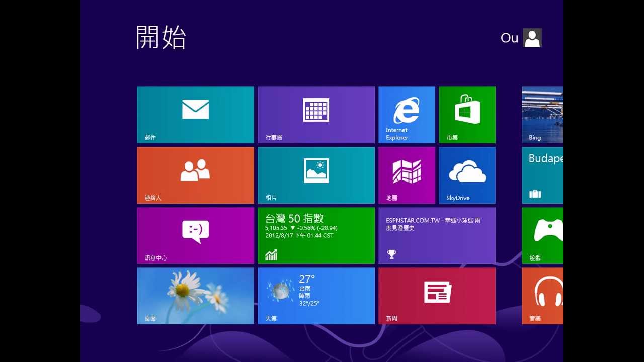Image resolution: width=644 pixels, height=362 pixels.
Task: Open the Calendar (行事曆) tile
Action: [x=316, y=115]
